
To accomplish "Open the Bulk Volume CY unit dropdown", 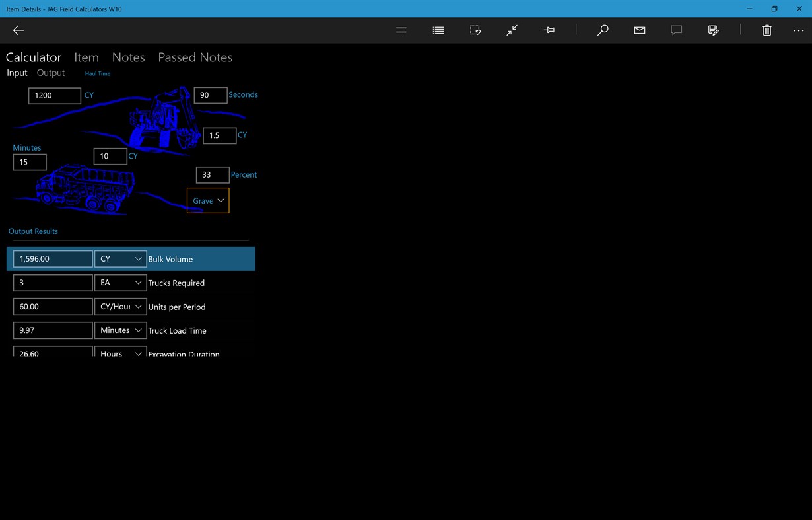I will 120,258.
